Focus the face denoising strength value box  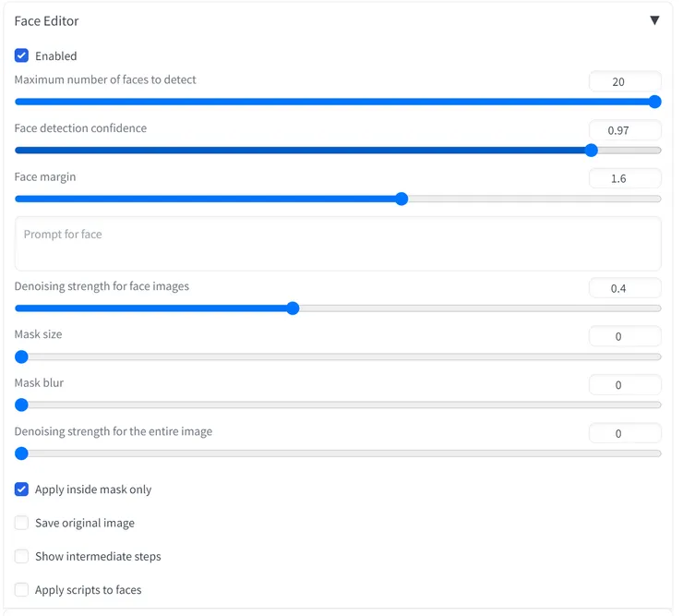625,288
